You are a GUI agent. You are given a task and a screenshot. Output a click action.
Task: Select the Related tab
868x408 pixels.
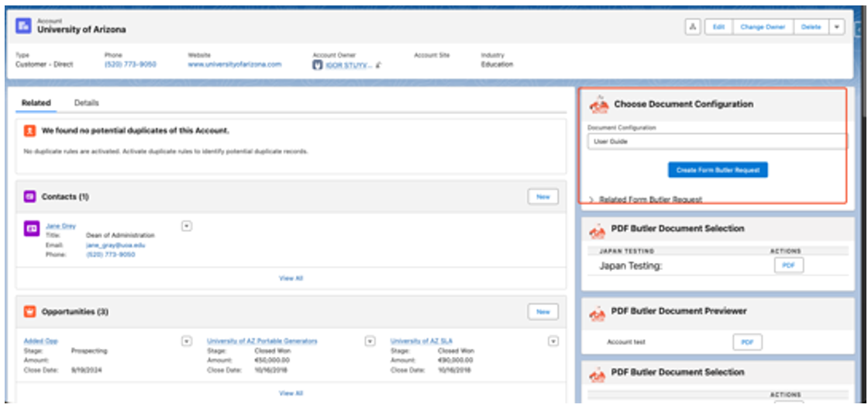(x=36, y=102)
